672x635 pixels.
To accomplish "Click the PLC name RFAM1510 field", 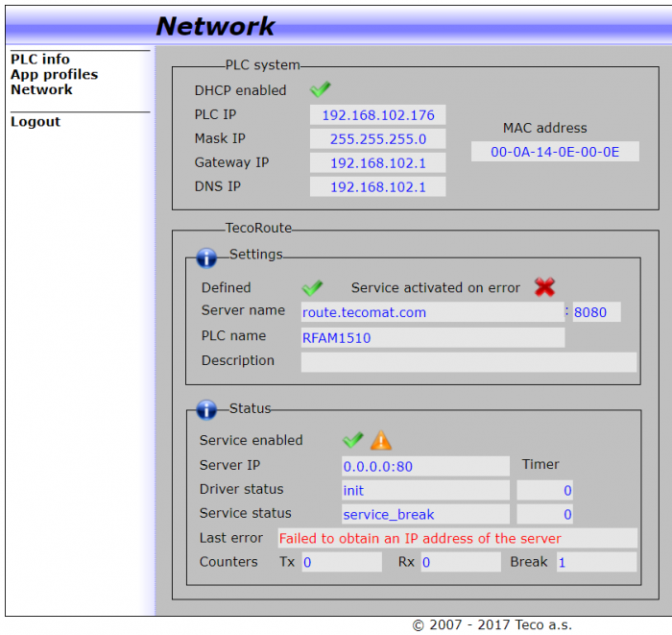I will coord(432,337).
